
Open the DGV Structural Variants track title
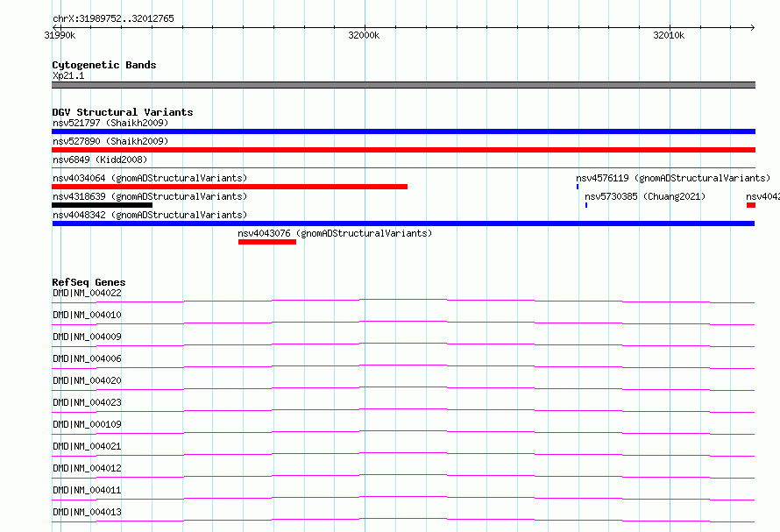(123, 112)
